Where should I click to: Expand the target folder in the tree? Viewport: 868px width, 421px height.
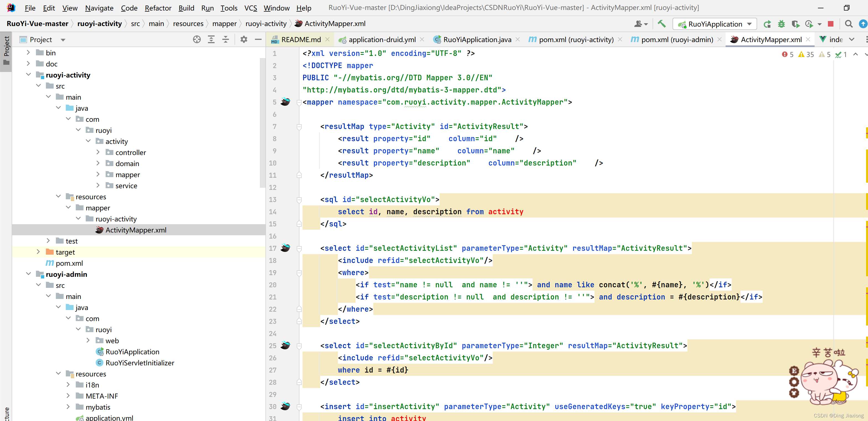38,252
